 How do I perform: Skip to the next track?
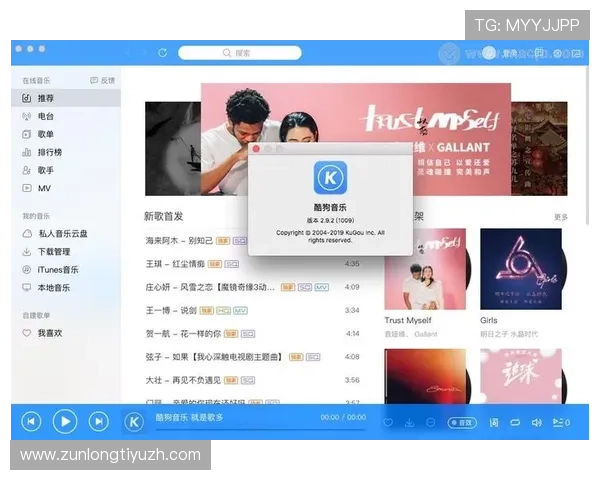pos(99,422)
